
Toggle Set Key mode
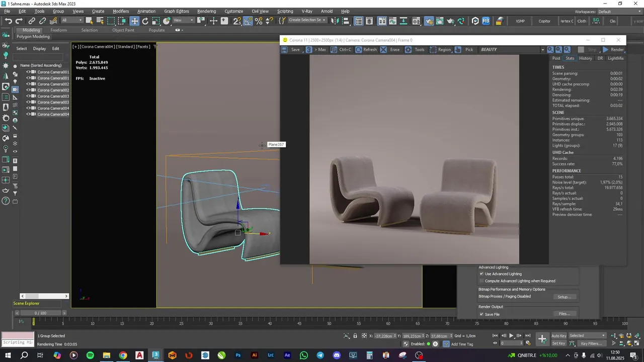coord(558,343)
